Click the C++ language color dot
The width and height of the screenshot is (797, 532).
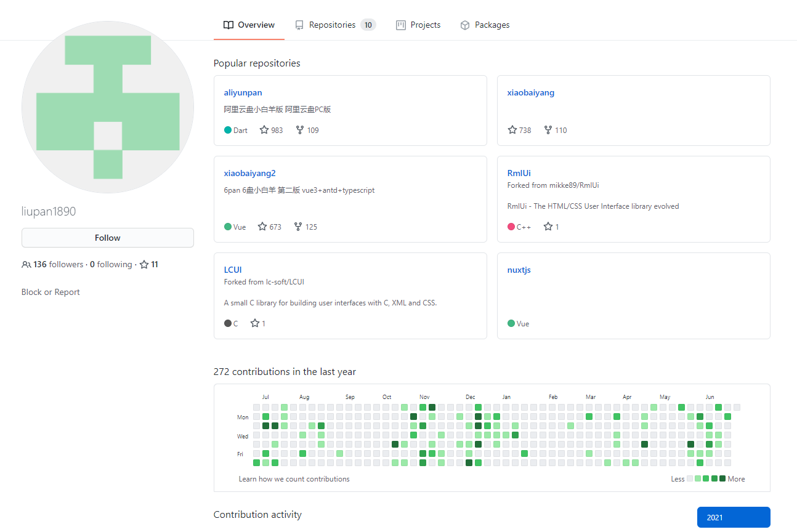point(511,227)
